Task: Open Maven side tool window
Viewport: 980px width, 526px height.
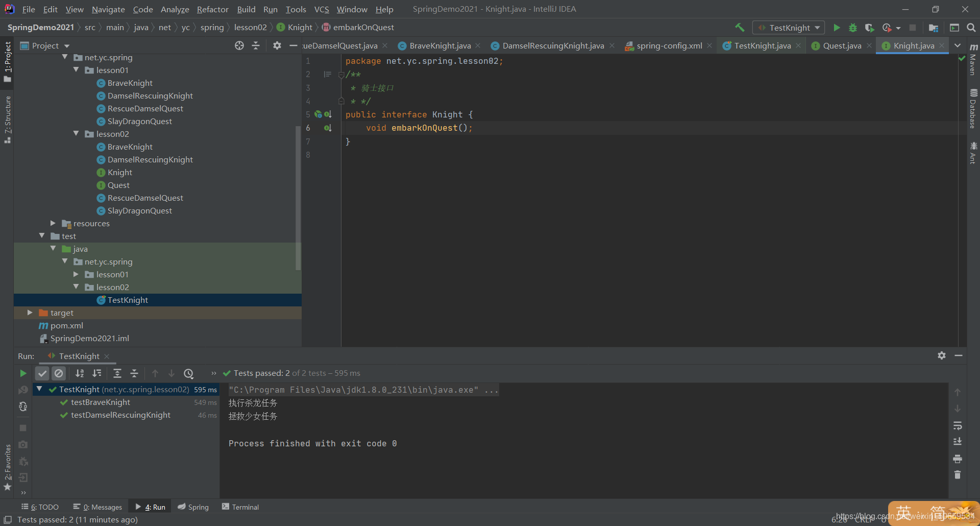Action: [973, 60]
